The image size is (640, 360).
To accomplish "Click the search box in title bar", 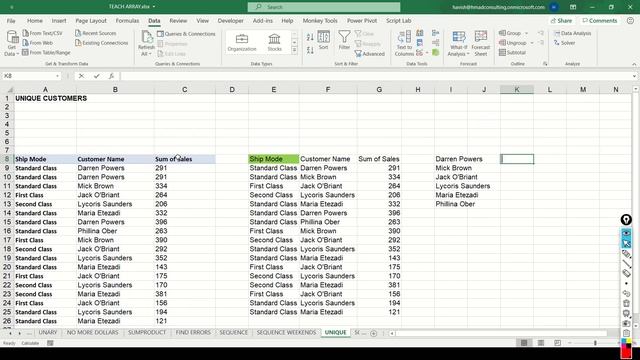I will (324, 7).
